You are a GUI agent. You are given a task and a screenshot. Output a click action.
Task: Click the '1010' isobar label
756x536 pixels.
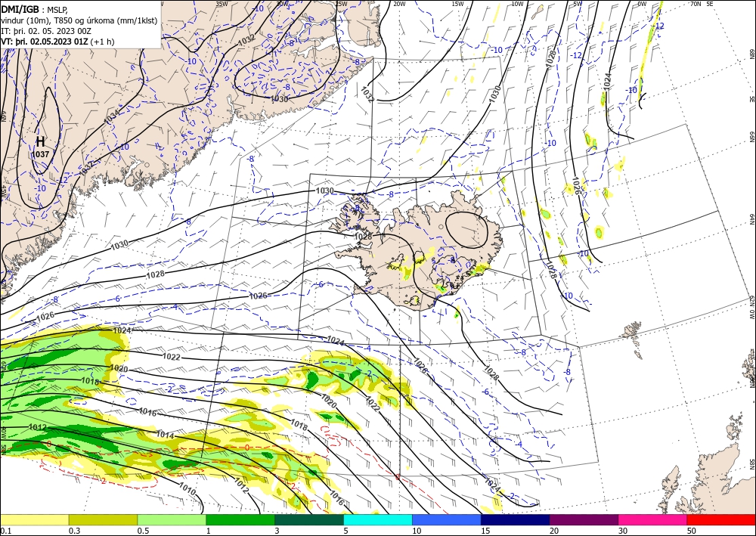(x=187, y=489)
